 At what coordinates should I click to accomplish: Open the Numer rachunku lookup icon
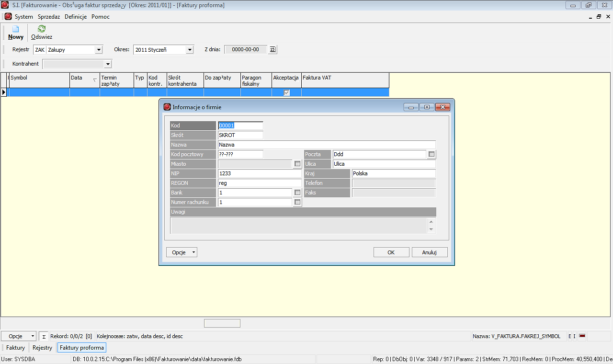[297, 202]
